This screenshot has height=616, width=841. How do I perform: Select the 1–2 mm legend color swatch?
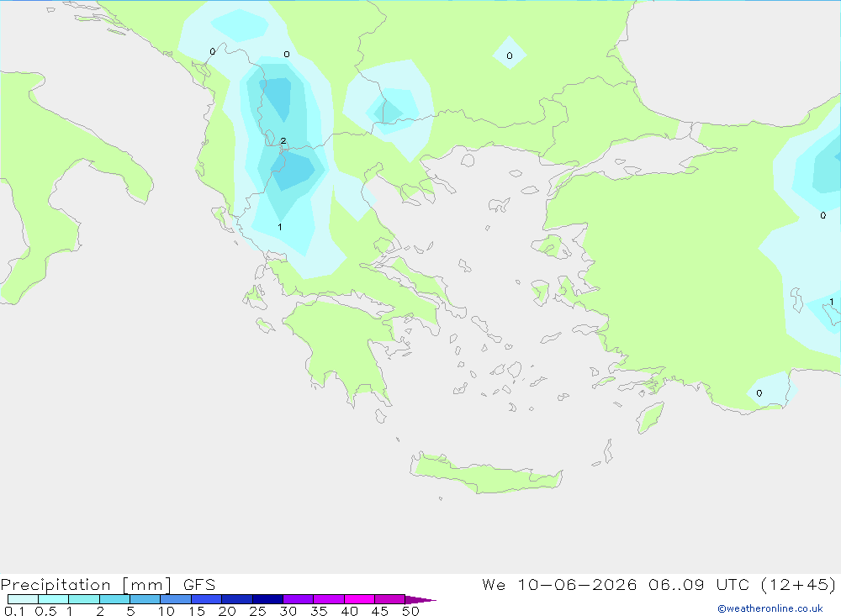point(84,599)
